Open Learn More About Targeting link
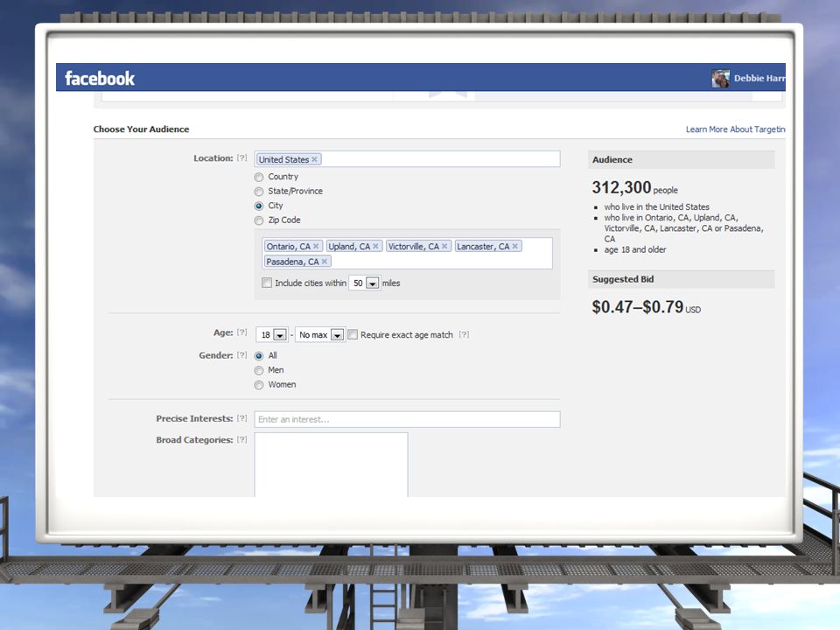840x630 pixels. 736,129
